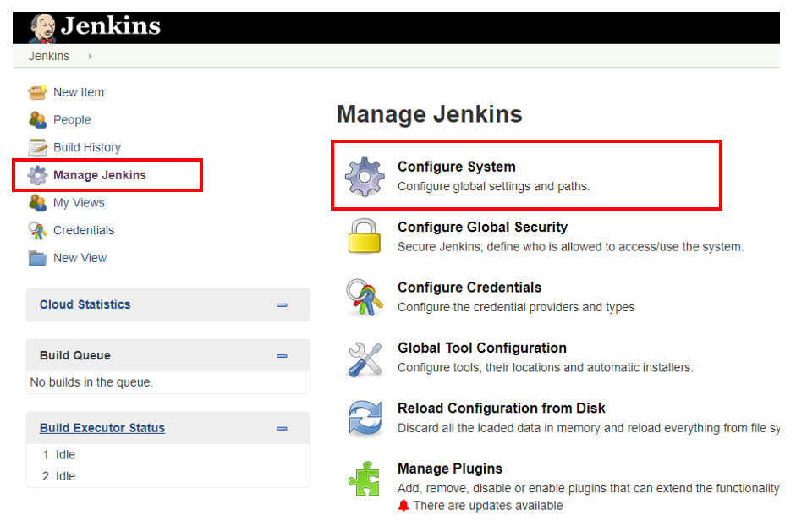Collapse the Build Queue panel
The image size is (807, 532).
[282, 356]
